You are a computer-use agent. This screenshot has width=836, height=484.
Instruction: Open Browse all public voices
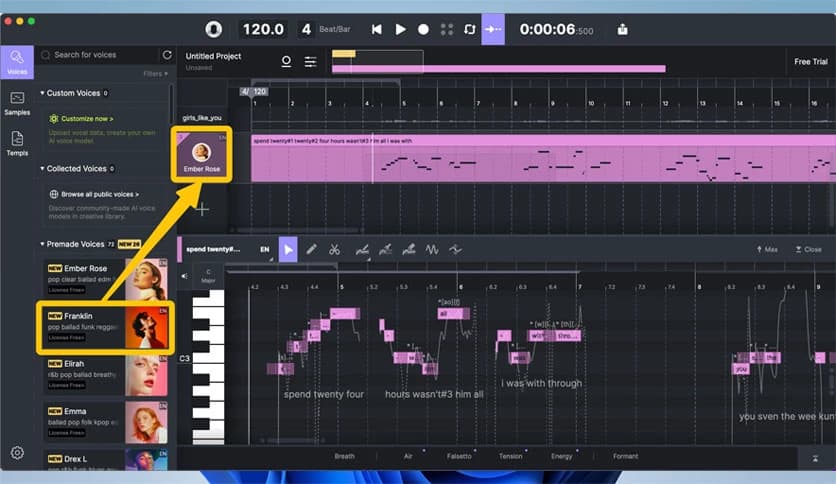[x=94, y=195]
